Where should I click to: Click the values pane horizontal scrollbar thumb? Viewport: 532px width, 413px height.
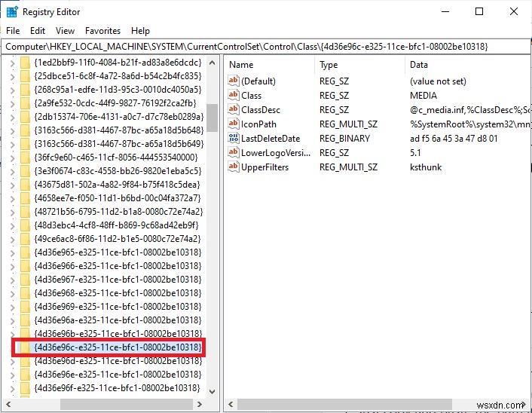(344, 404)
